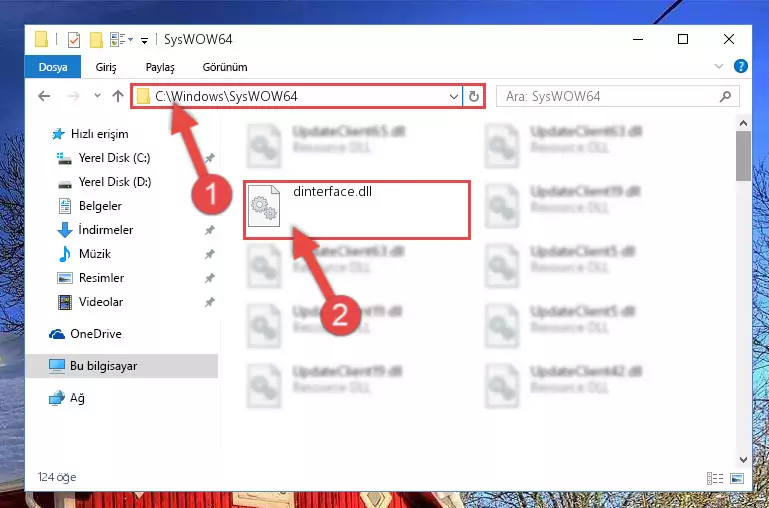769x508 pixels.
Task: Switch to the Giriş ribbon tab
Action: (x=106, y=67)
